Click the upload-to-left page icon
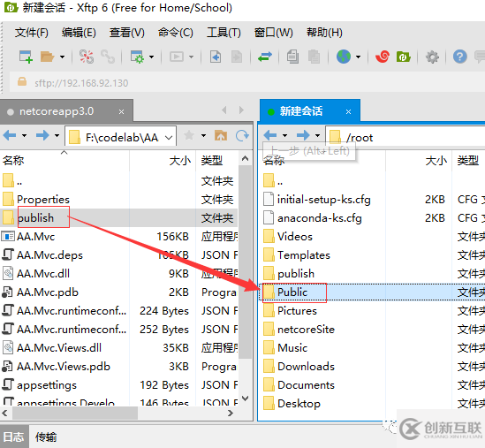The width and height of the screenshot is (485, 448). click(x=216, y=57)
